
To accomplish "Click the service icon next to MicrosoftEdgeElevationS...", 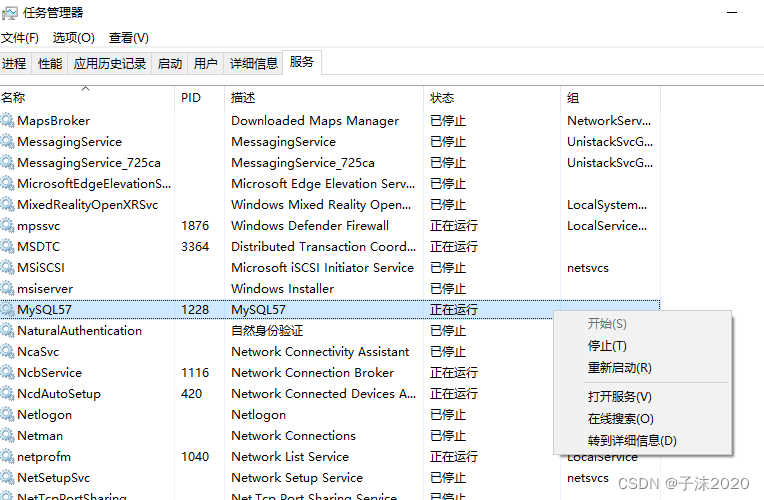I will coord(7,183).
